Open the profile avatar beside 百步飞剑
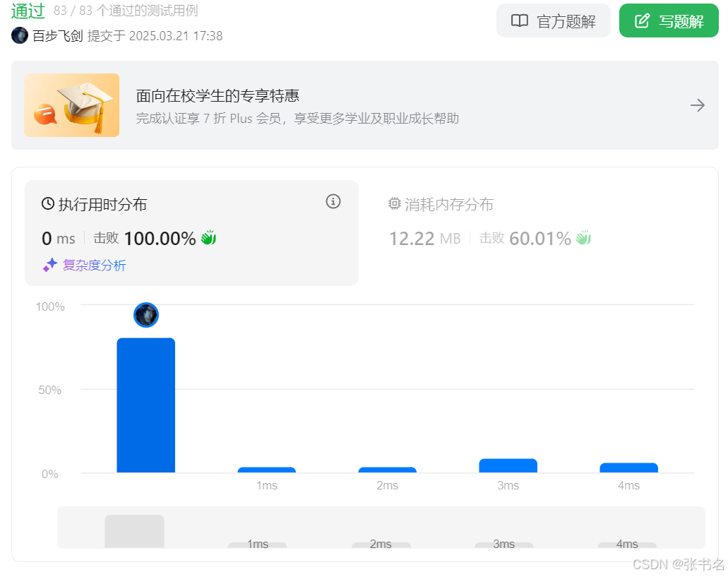Screen dimensions: 728x577 click(20, 36)
